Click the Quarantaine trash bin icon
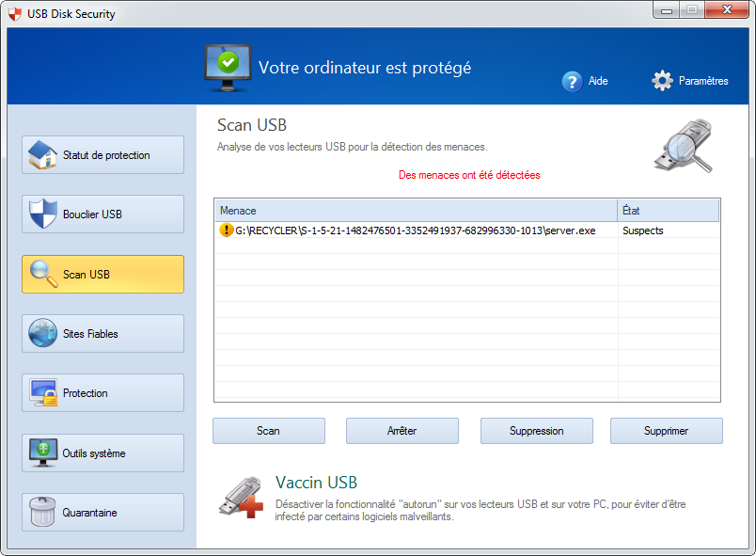The height and width of the screenshot is (556, 756). [x=43, y=513]
